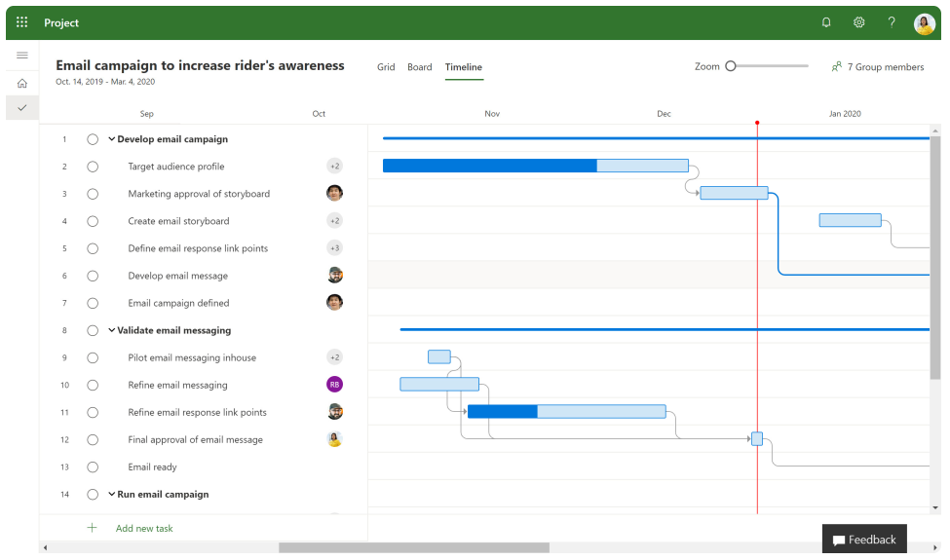The width and height of the screenshot is (950, 560).
Task: Select the Refine email messaging task name
Action: click(177, 385)
